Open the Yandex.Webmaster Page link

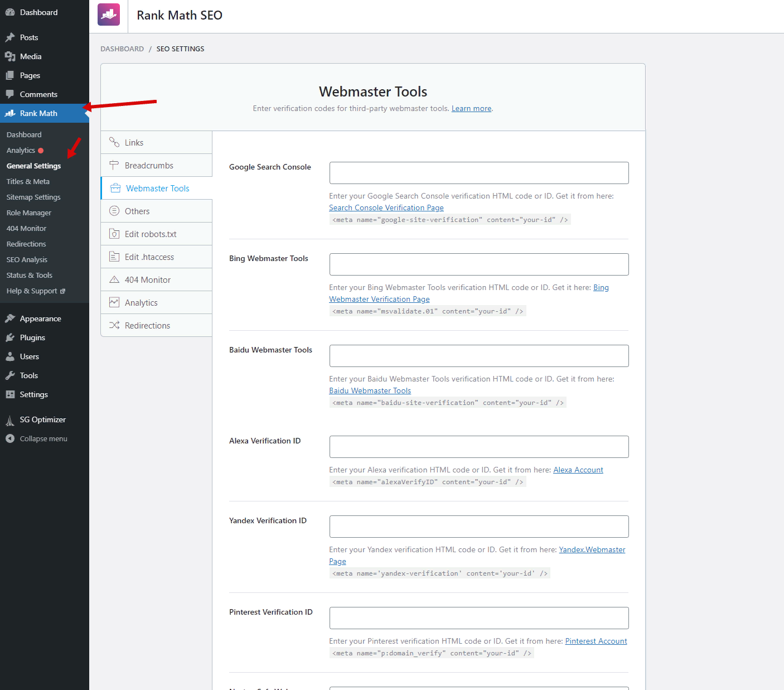[x=592, y=549]
